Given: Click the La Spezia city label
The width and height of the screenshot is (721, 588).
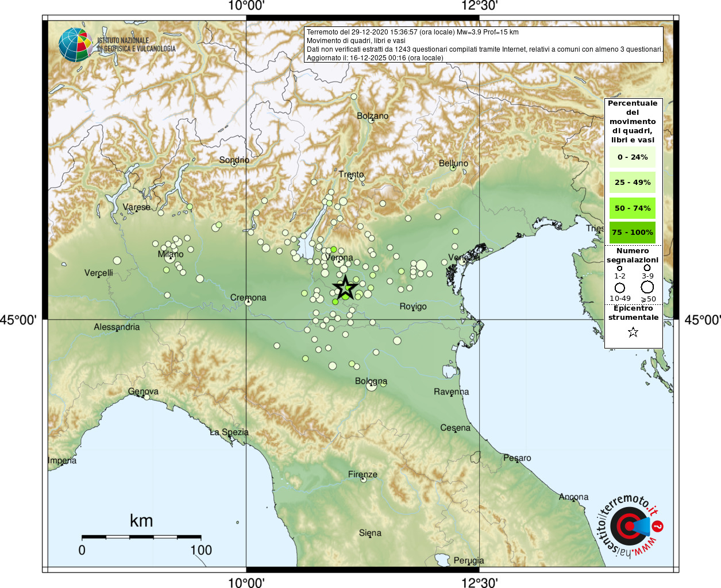Looking at the screenshot, I should (x=229, y=432).
